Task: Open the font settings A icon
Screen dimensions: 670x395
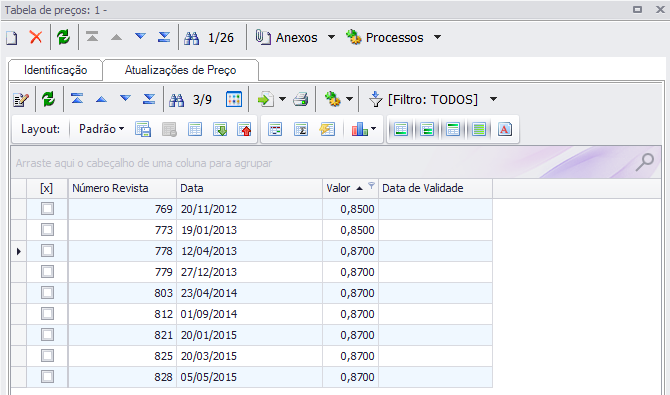Action: click(505, 129)
